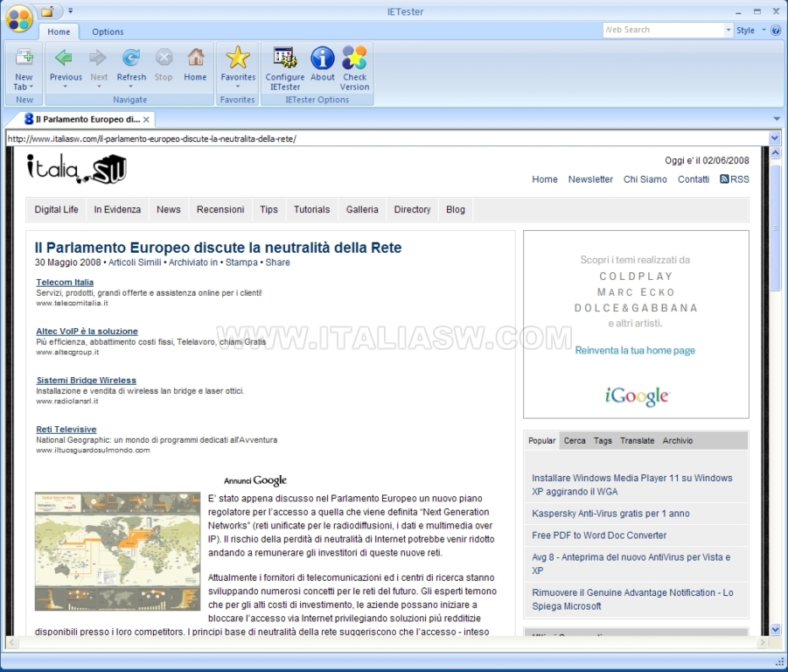Open the Next history dropdown arrow
Screen dimensions: 788x672
pyautogui.click(x=99, y=87)
